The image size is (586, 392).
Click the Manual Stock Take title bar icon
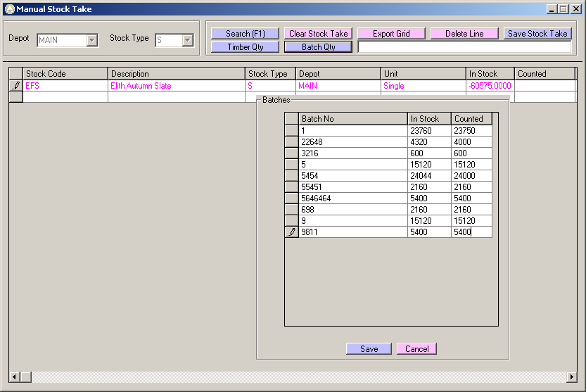click(x=9, y=9)
